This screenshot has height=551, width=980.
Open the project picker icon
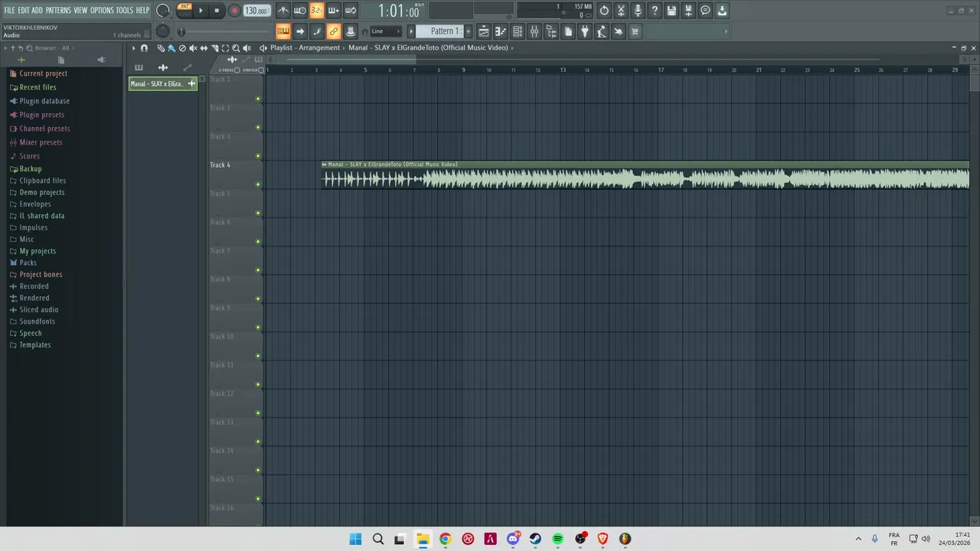[x=568, y=31]
